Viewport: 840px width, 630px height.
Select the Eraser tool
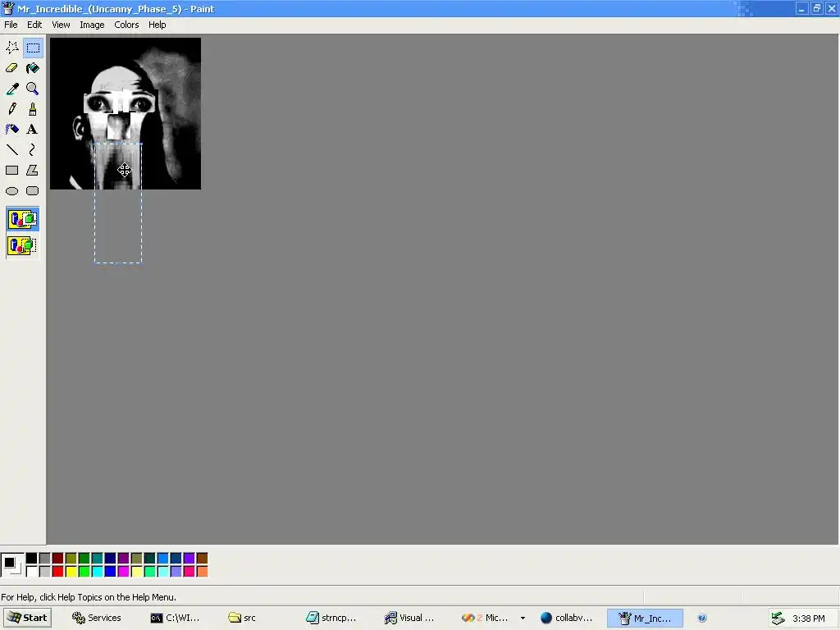tap(11, 68)
